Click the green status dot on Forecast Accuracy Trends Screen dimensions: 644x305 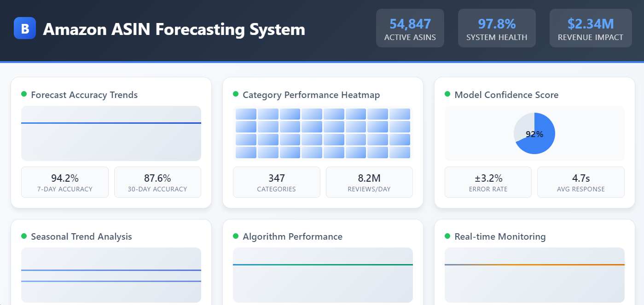(x=23, y=94)
